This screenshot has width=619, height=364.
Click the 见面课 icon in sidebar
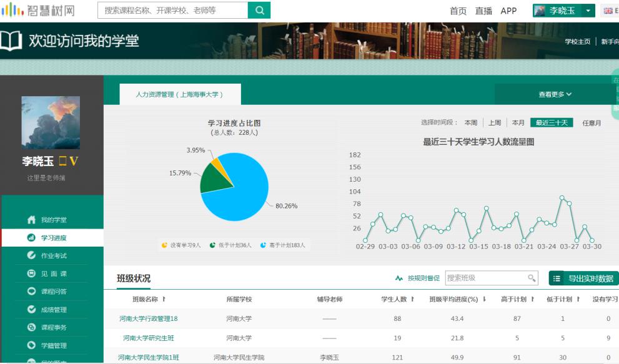click(31, 273)
